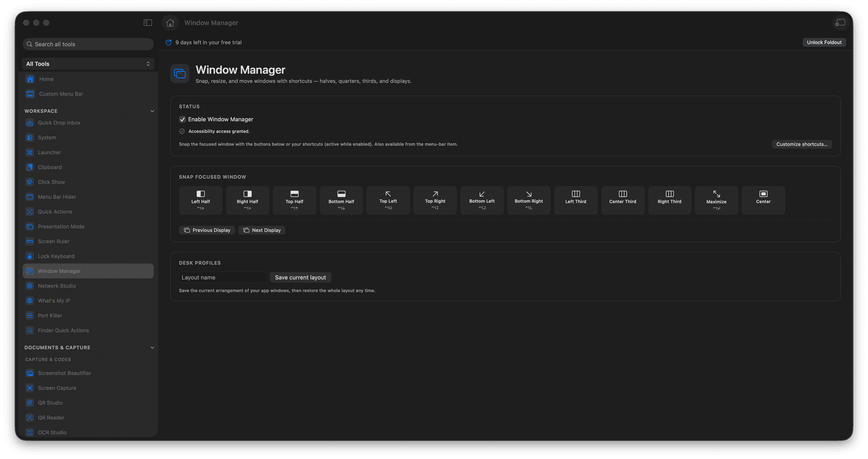The image size is (868, 459).
Task: Open the All Tools dropdown
Action: click(x=88, y=64)
